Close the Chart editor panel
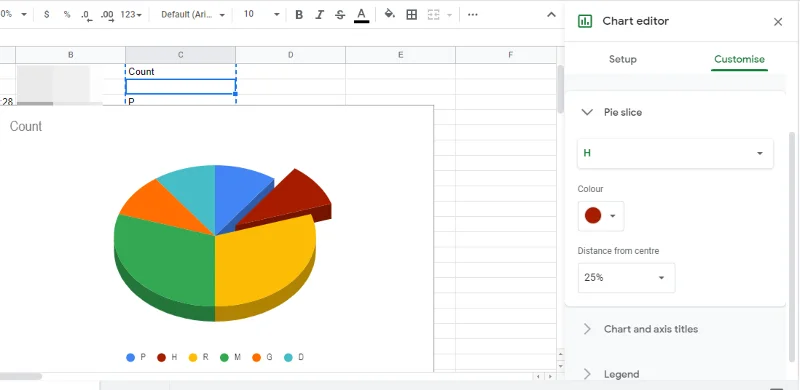Image resolution: width=800 pixels, height=390 pixels. [x=778, y=21]
